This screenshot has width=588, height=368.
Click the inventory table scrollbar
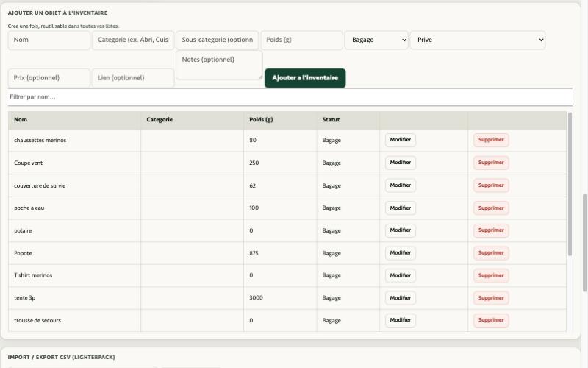pyautogui.click(x=570, y=184)
